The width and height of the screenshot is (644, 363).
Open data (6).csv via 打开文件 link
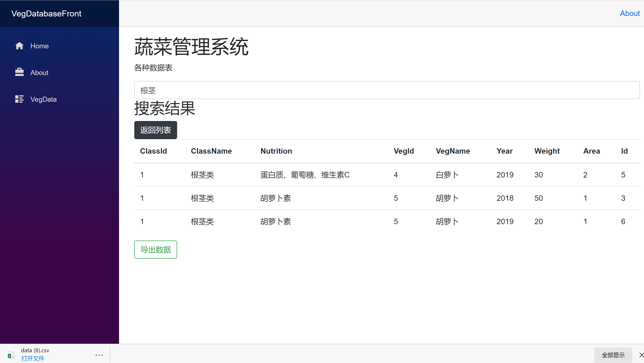pos(33,358)
